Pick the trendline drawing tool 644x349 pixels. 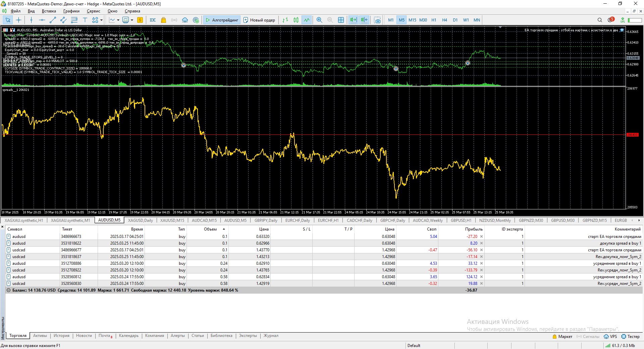coord(53,20)
